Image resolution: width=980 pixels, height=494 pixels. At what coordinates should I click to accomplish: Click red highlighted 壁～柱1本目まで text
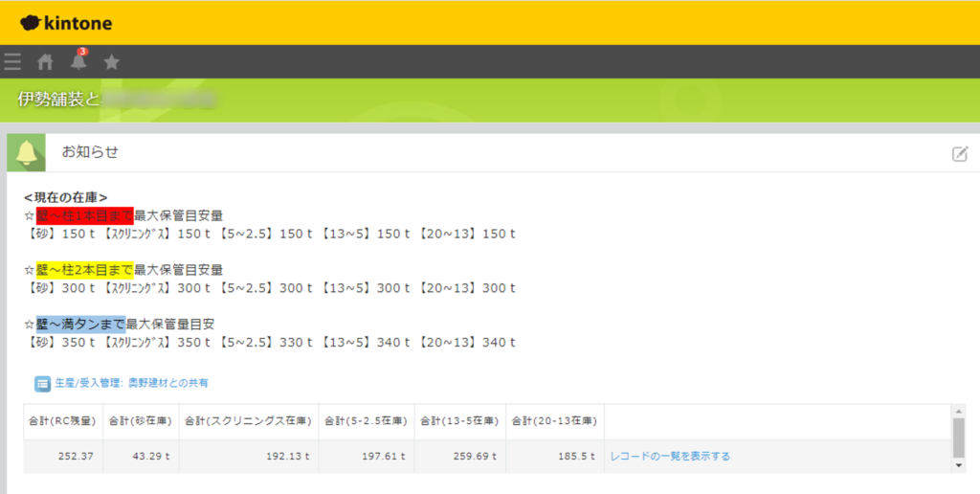point(85,215)
